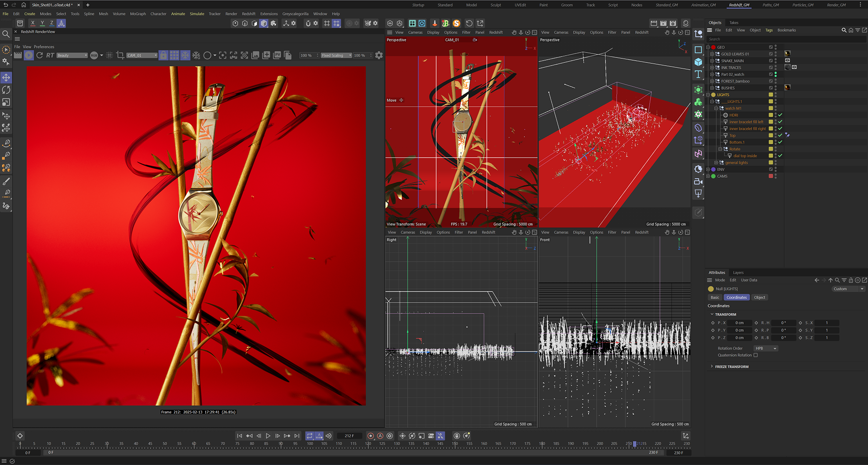Select the Scale tool in left toolbar
This screenshot has height=465, width=868.
[6, 102]
